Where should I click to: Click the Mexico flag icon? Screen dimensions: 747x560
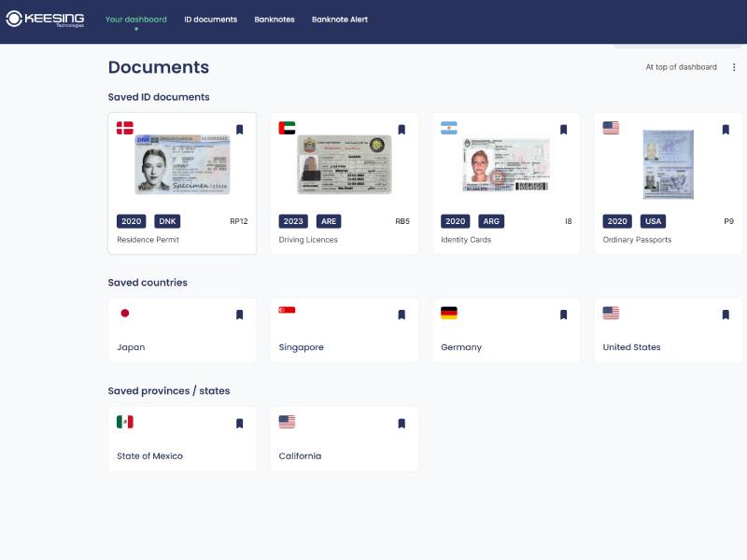point(125,422)
